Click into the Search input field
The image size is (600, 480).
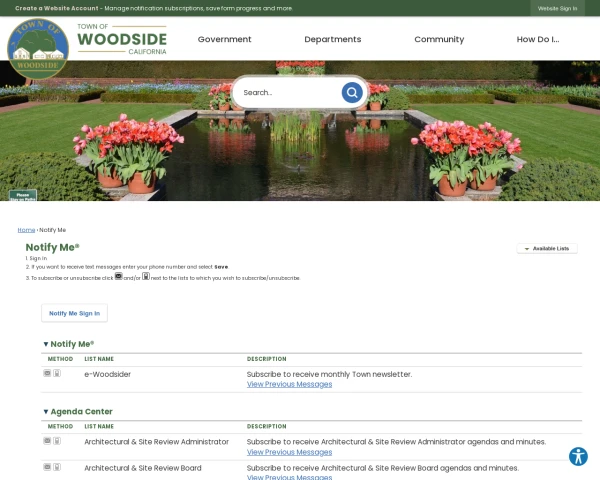tap(291, 92)
